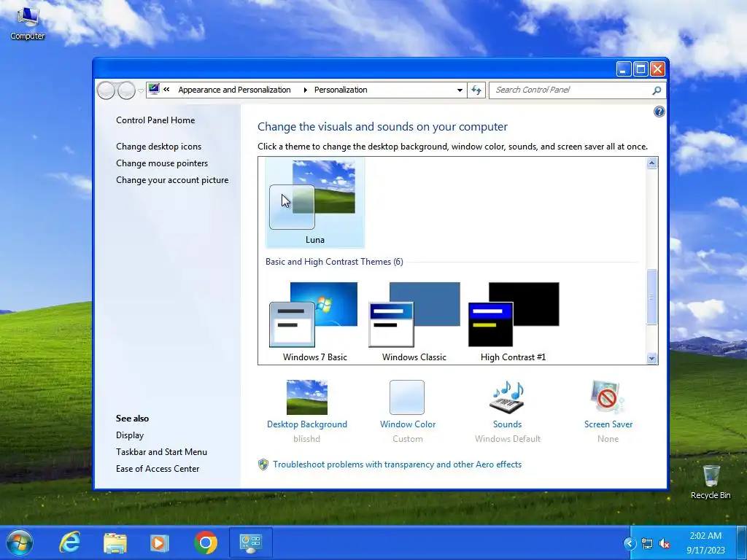Open the network status tray icon
Viewport: 747px width, 560px height.
tap(647, 543)
